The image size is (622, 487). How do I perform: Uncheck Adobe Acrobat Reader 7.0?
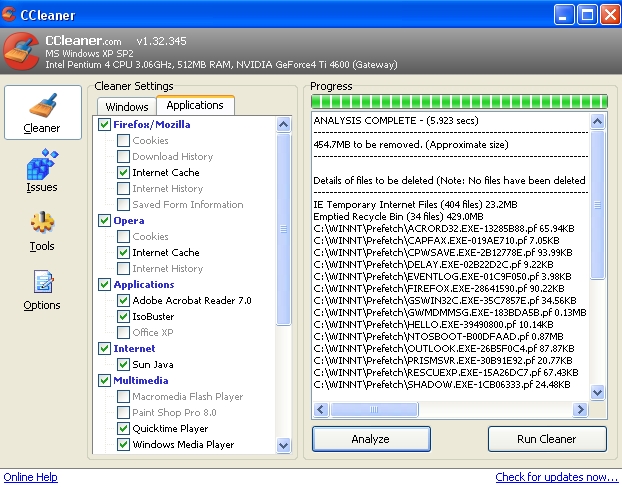click(123, 301)
